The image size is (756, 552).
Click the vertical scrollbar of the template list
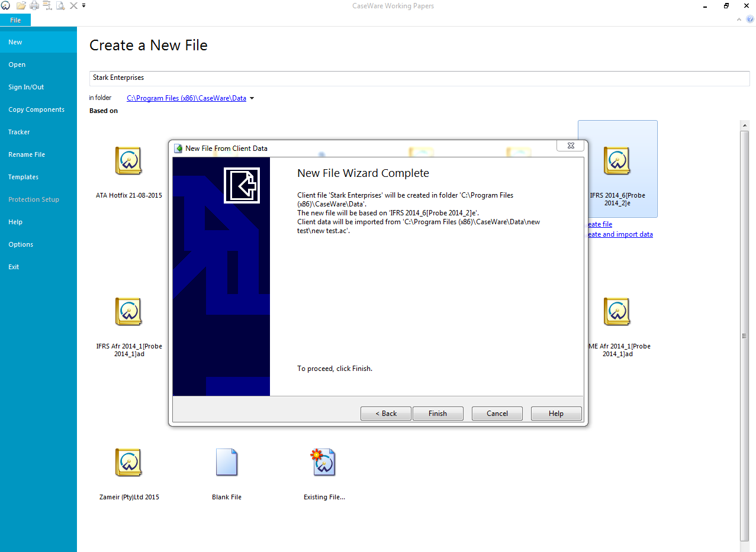coord(745,335)
